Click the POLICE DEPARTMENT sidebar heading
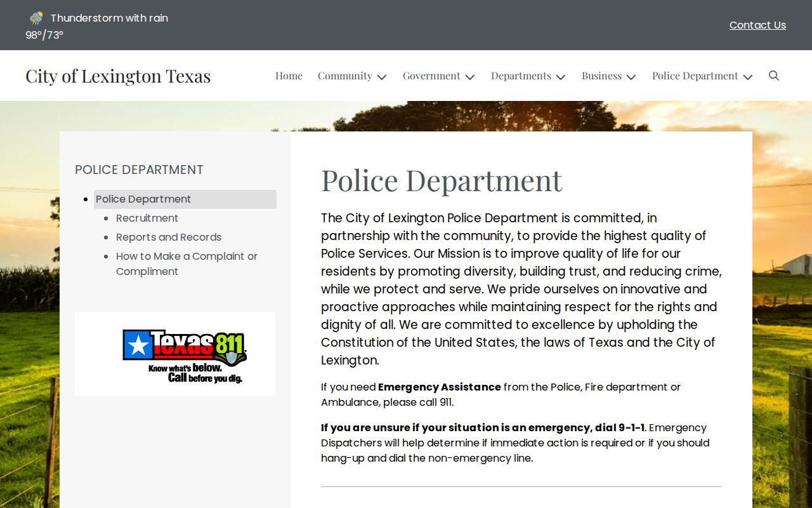The width and height of the screenshot is (812, 508). (139, 170)
